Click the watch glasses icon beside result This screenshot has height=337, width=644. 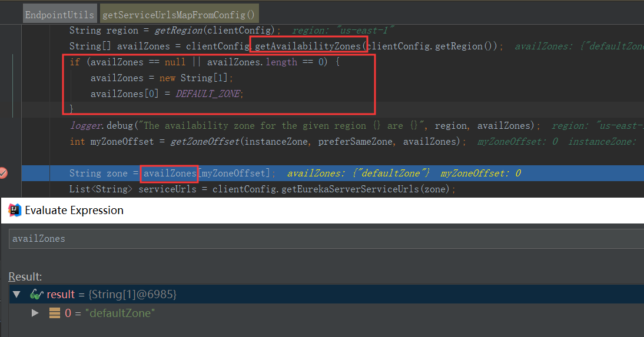36,294
